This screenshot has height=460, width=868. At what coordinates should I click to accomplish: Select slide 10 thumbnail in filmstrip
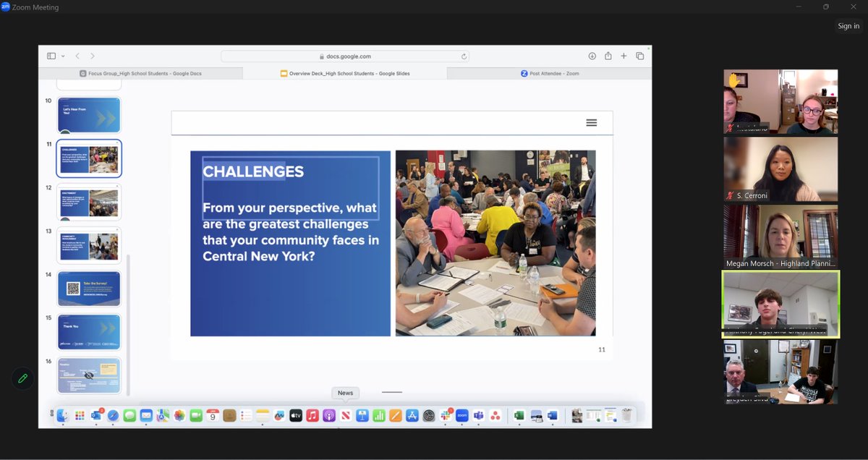tap(89, 115)
